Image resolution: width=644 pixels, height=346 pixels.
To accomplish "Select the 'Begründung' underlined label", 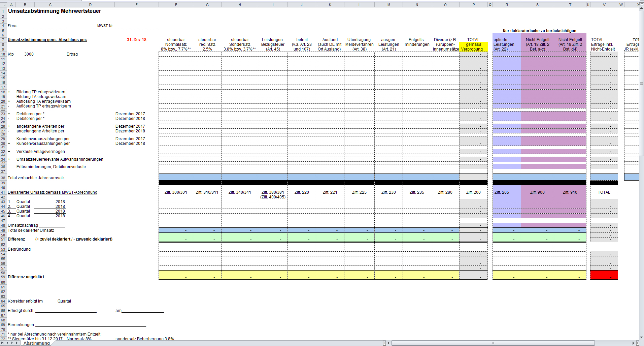I will point(19,249).
